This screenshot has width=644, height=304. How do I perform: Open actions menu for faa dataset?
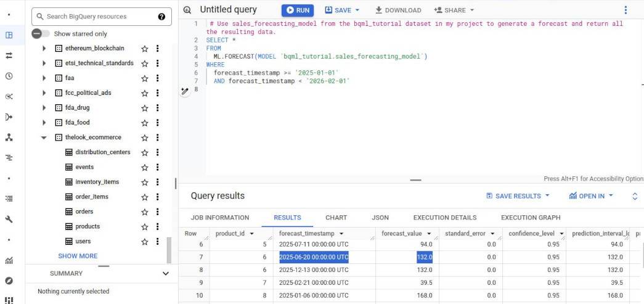coord(157,78)
